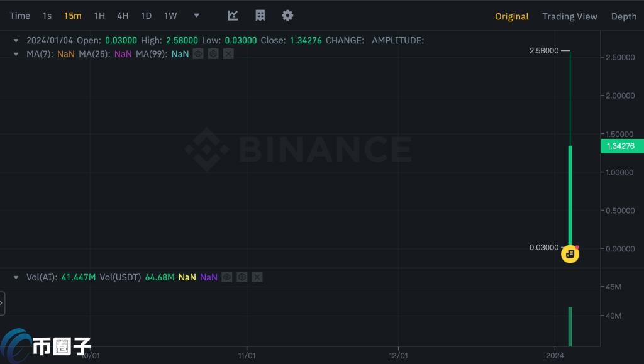Collapse the Vol(AI) legend row

[16, 277]
